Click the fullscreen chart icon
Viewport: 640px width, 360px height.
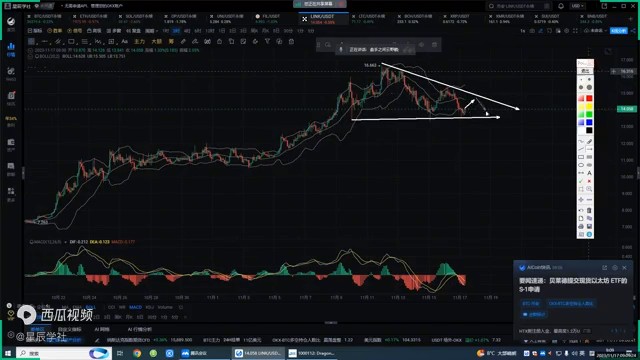tap(575, 31)
